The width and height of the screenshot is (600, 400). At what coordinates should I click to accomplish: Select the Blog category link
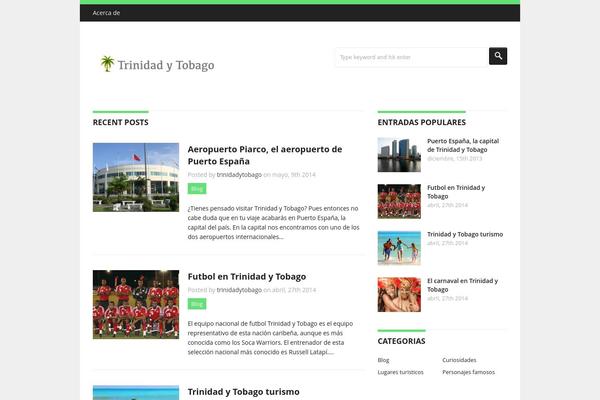click(383, 360)
